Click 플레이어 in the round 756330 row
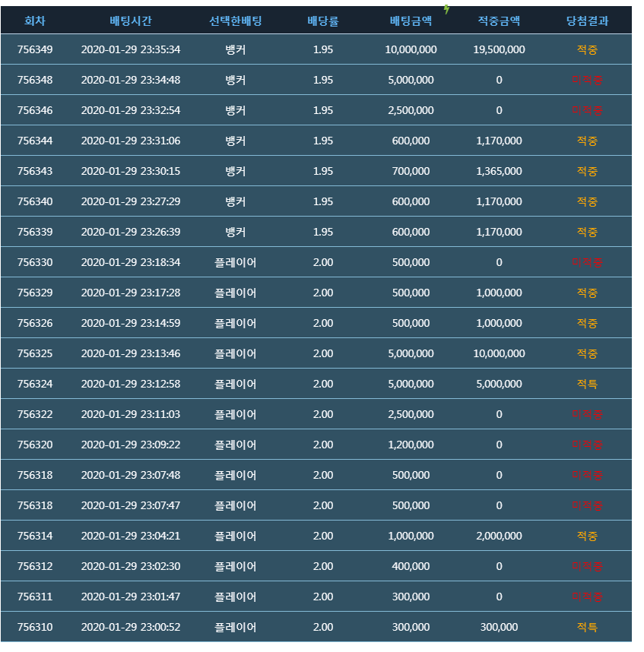The height and width of the screenshot is (652, 644). coord(236,262)
